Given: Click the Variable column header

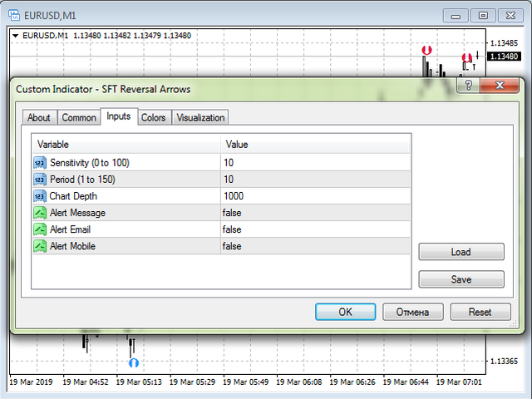Looking at the screenshot, I should click(x=126, y=145).
